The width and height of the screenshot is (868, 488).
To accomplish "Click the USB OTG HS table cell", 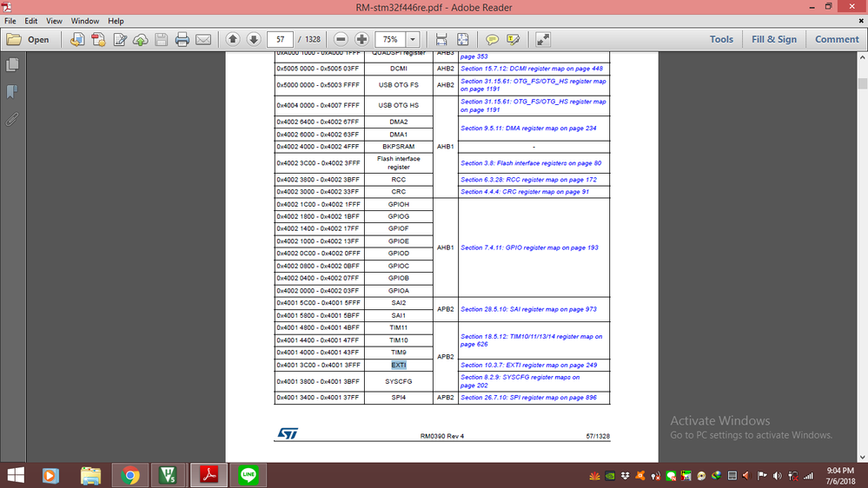I will (399, 105).
